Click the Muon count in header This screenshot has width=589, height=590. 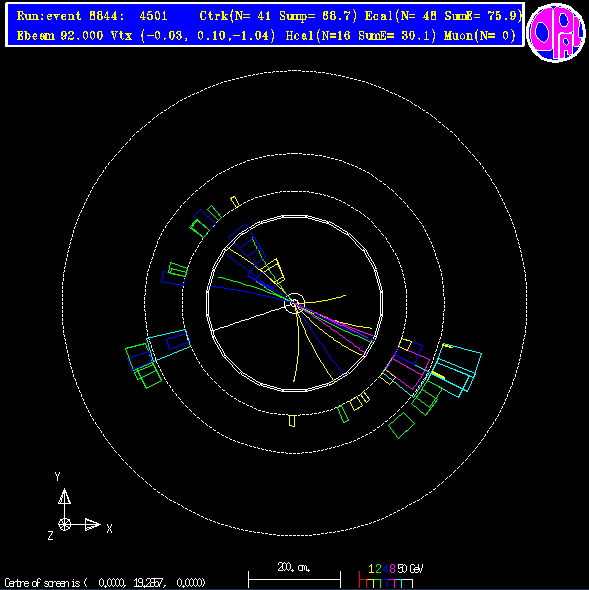479,36
